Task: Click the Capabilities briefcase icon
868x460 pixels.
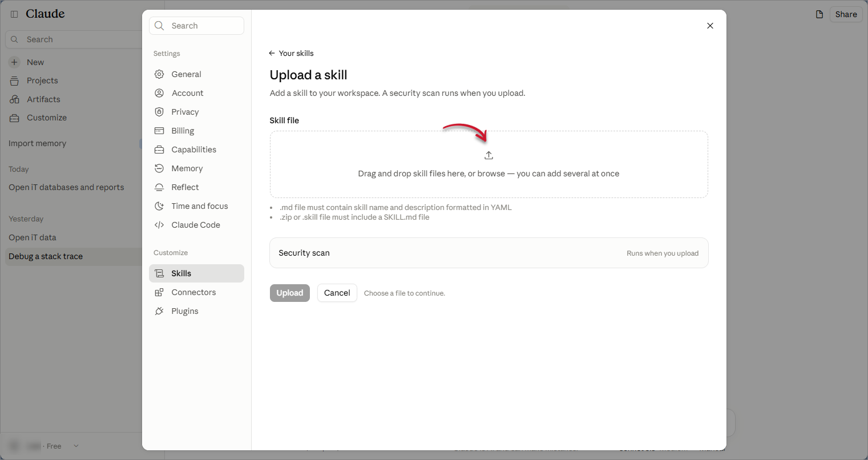Action: (159, 150)
